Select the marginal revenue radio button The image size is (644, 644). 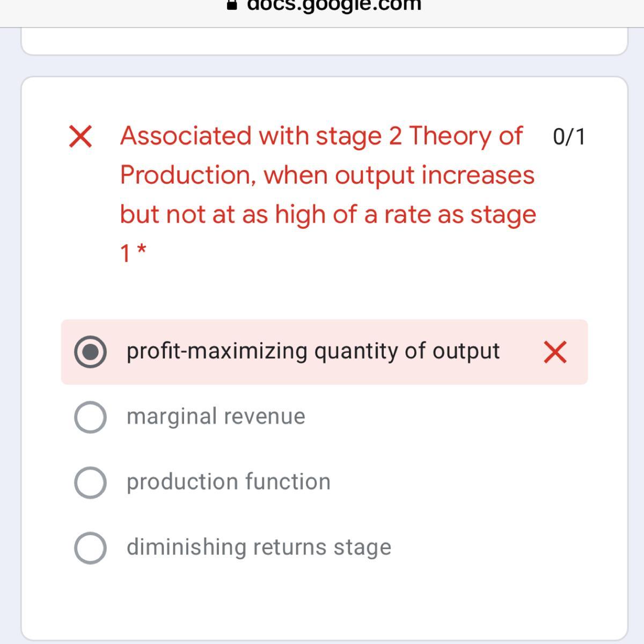tap(90, 417)
